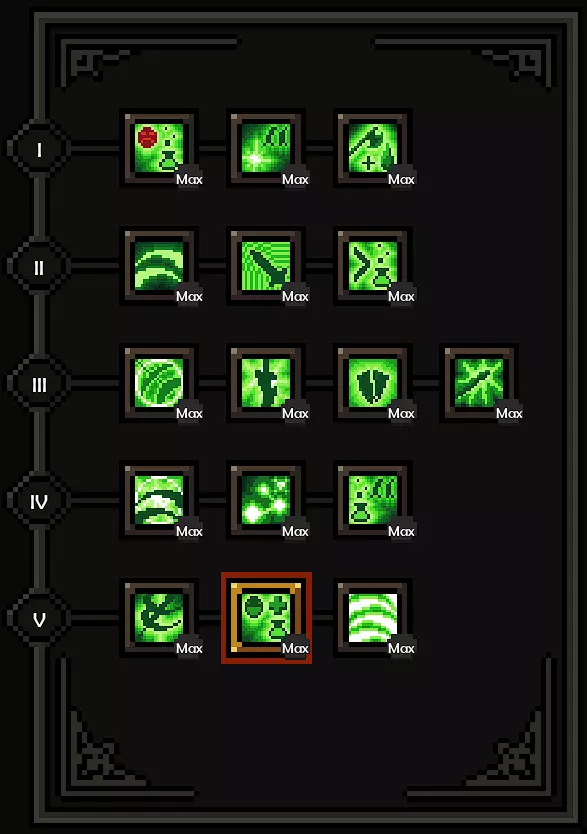The image size is (587, 834).
Task: Click the gold-framed highlighted potion plus skill
Action: point(266,618)
